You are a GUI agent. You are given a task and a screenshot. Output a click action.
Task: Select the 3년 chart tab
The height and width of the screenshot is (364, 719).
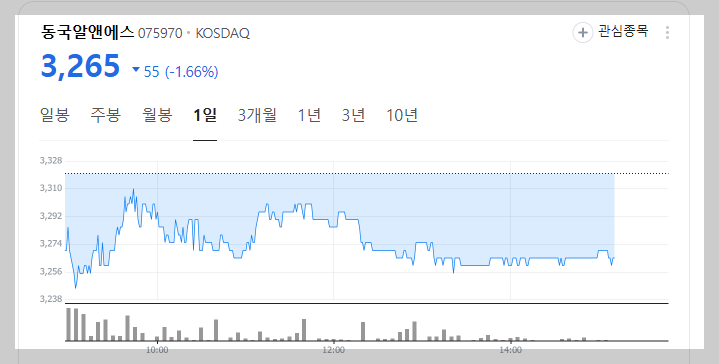pyautogui.click(x=353, y=115)
